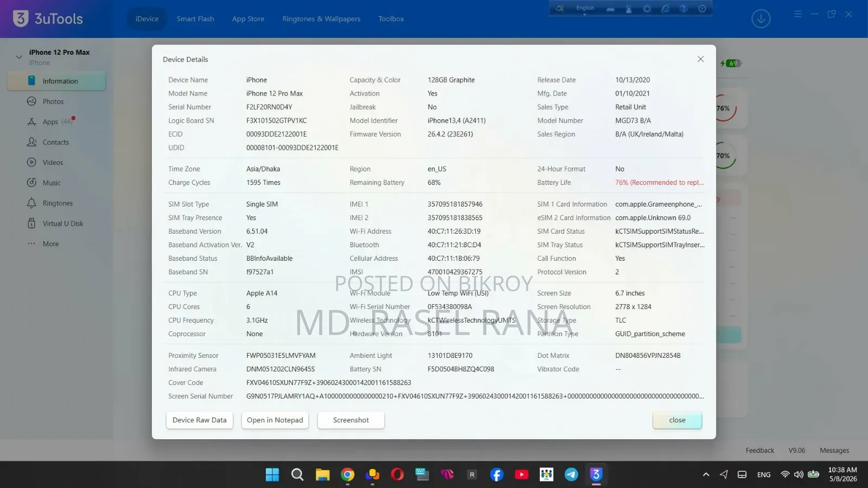Launch Google Chrome from the taskbar
Image resolution: width=868 pixels, height=488 pixels.
pyautogui.click(x=348, y=474)
